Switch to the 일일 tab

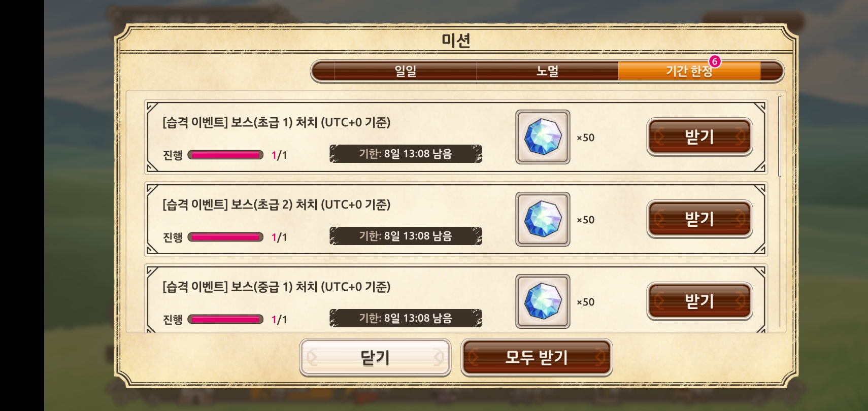click(406, 71)
